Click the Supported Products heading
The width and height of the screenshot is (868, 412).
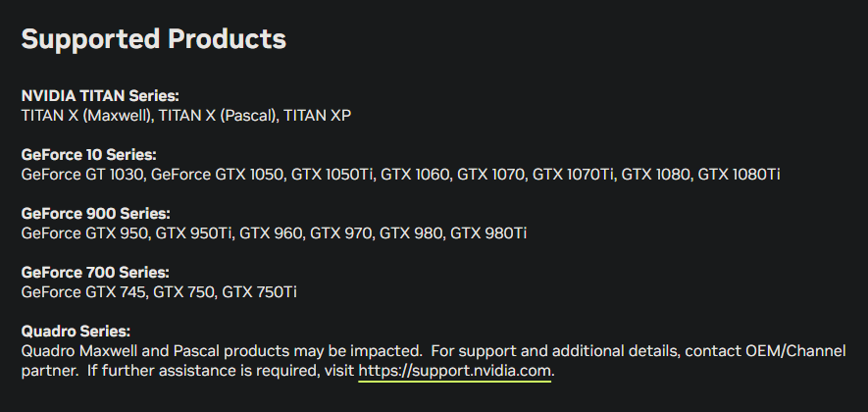(x=154, y=39)
